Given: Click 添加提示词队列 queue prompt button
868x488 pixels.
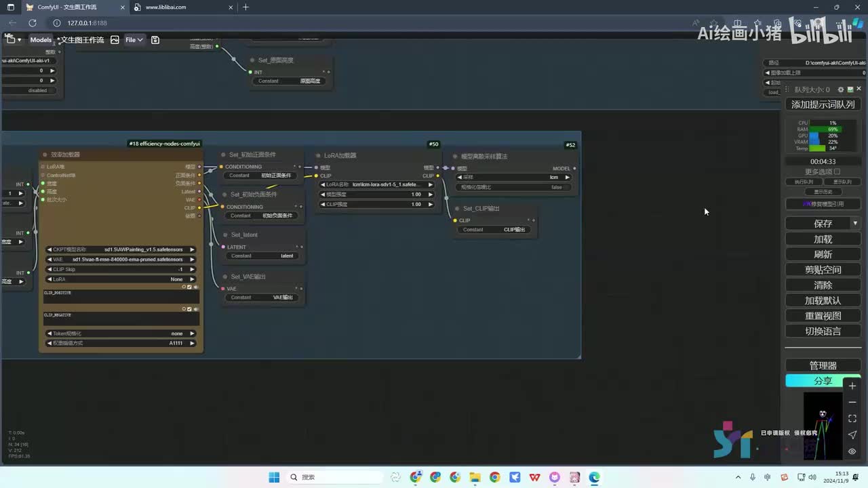Looking at the screenshot, I should pyautogui.click(x=823, y=104).
